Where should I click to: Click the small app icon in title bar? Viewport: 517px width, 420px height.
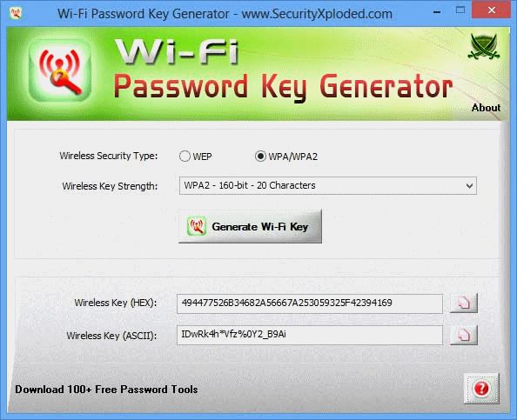point(16,13)
